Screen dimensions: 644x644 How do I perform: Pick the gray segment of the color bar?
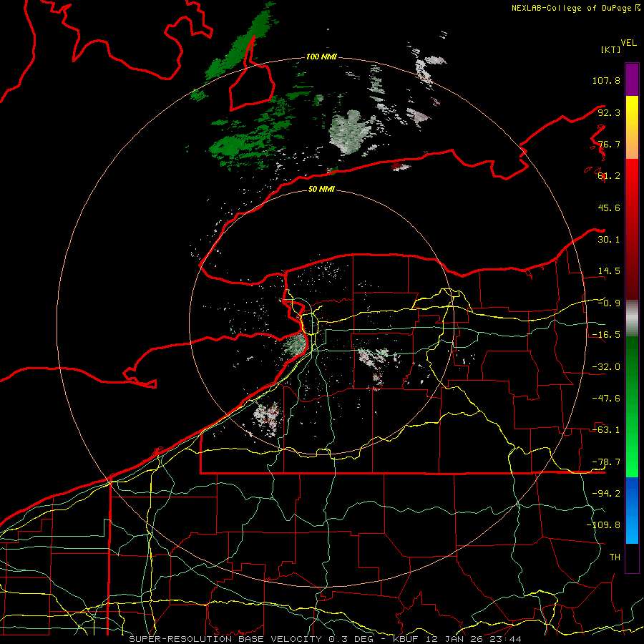pos(632,318)
